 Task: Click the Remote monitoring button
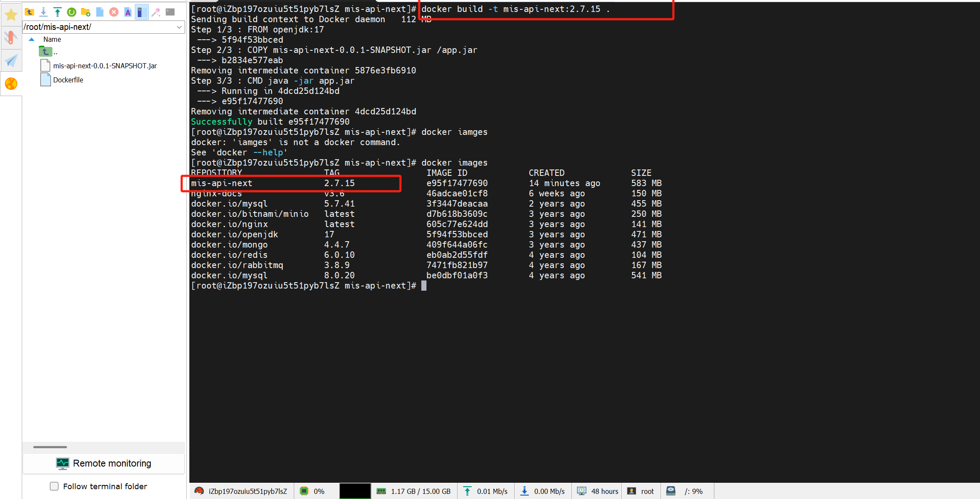(x=104, y=463)
